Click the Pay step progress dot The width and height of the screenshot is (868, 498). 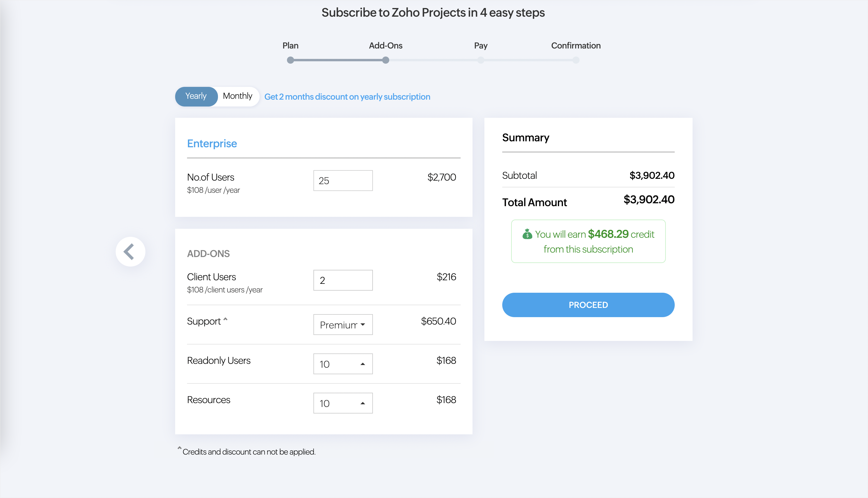coord(481,60)
